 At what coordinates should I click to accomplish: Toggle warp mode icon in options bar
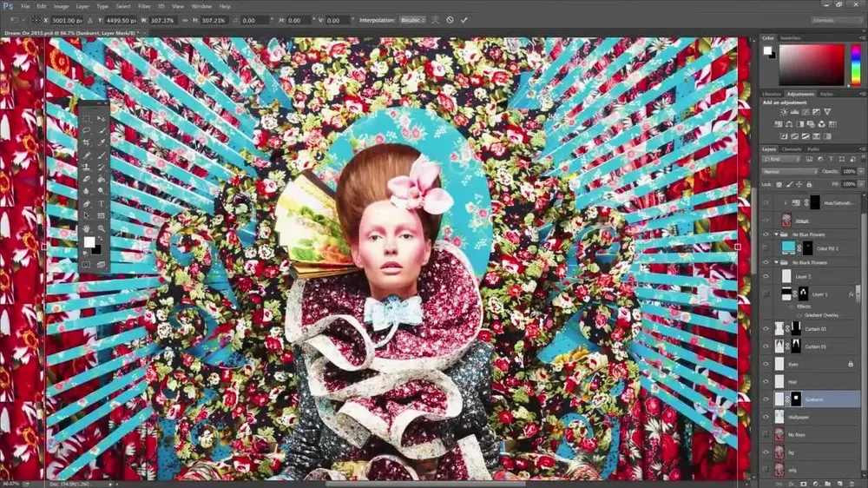(x=436, y=19)
